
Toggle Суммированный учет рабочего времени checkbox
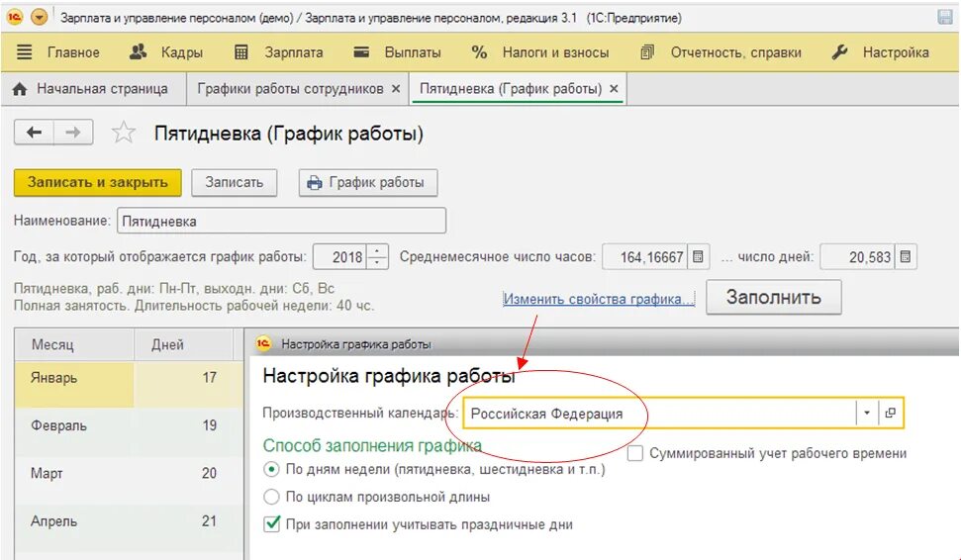point(635,453)
